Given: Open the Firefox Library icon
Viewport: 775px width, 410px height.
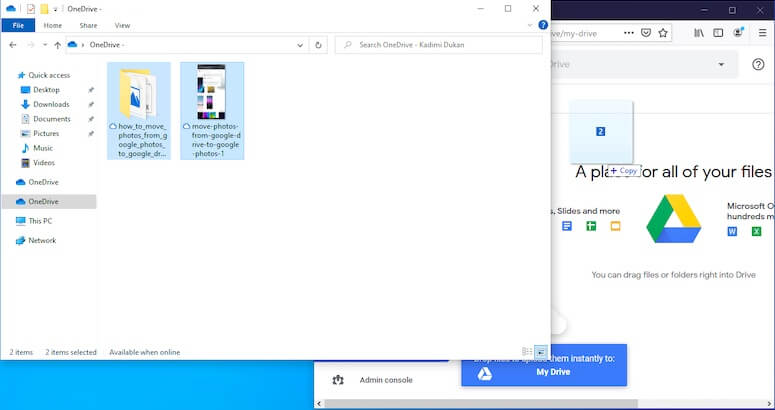Looking at the screenshot, I should coord(699,33).
